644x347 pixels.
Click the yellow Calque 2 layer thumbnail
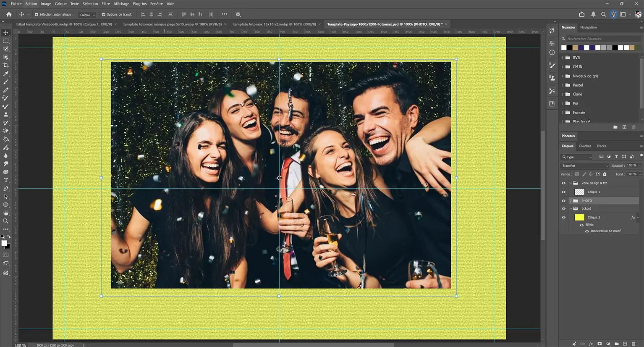tap(579, 218)
